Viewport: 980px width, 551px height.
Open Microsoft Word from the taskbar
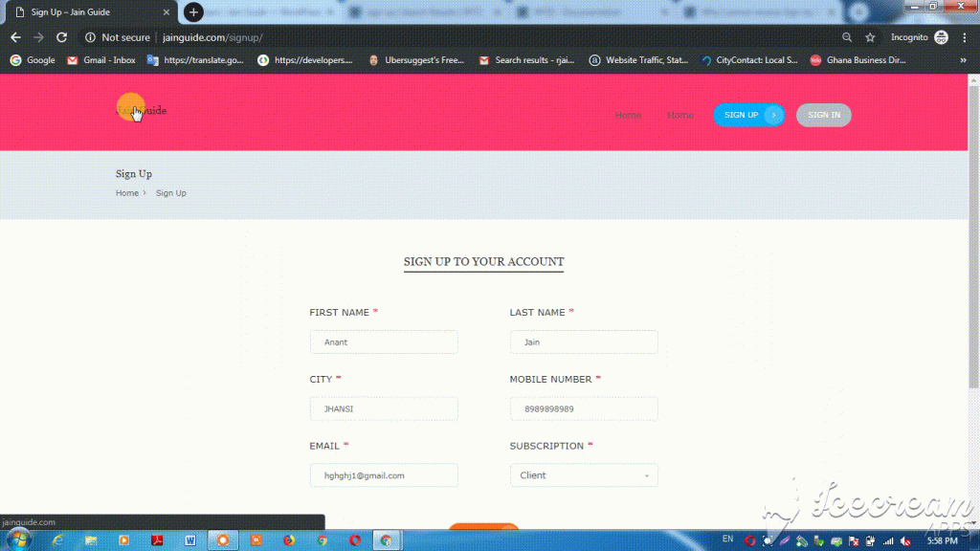(189, 540)
